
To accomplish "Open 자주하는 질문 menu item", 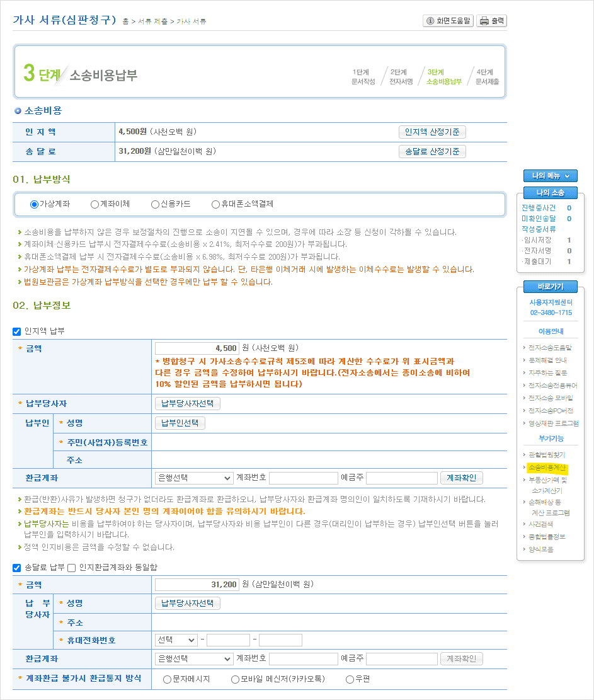I will [x=547, y=373].
